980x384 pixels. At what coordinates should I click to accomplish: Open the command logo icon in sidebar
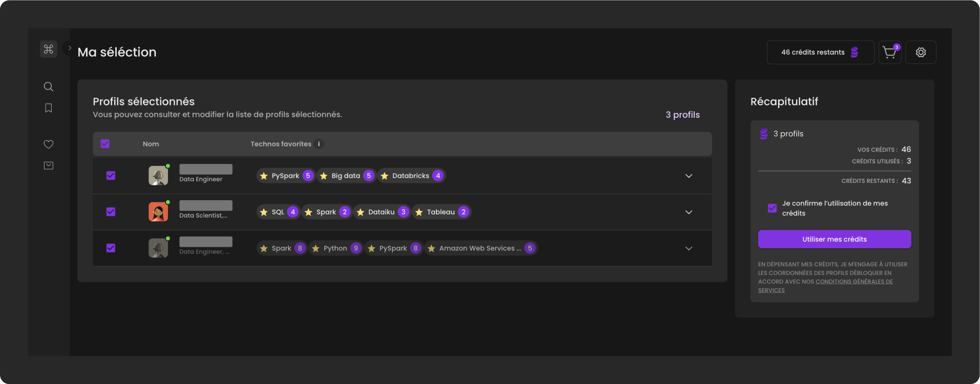(x=49, y=49)
